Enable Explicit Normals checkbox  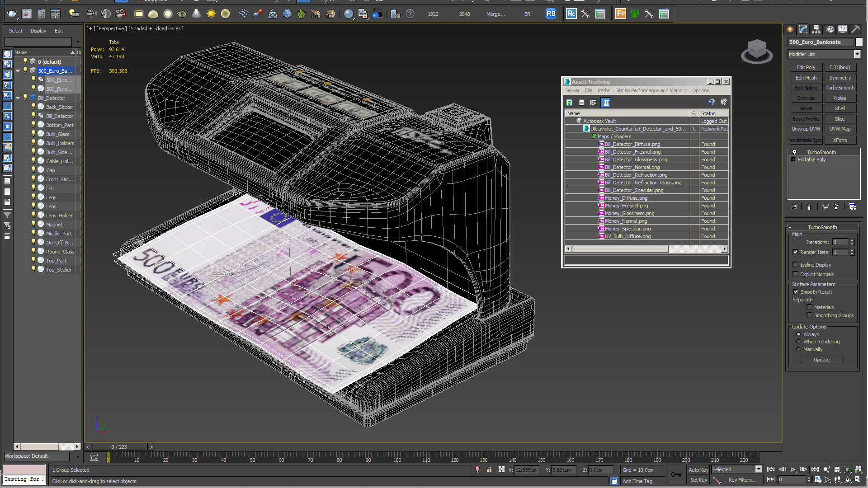pos(795,274)
